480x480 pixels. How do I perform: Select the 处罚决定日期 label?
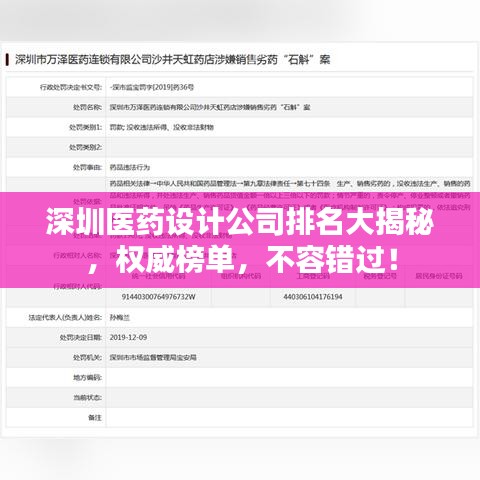click(81, 337)
